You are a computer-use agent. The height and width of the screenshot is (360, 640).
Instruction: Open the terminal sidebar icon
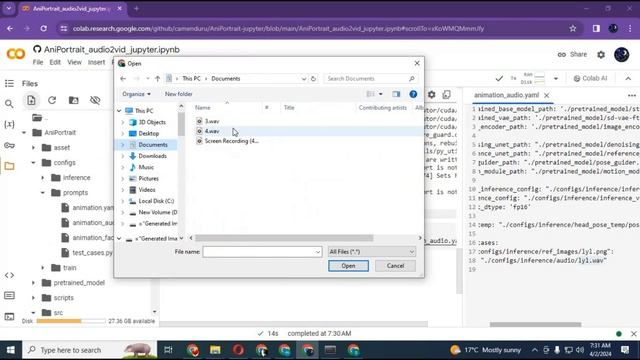click(9, 317)
